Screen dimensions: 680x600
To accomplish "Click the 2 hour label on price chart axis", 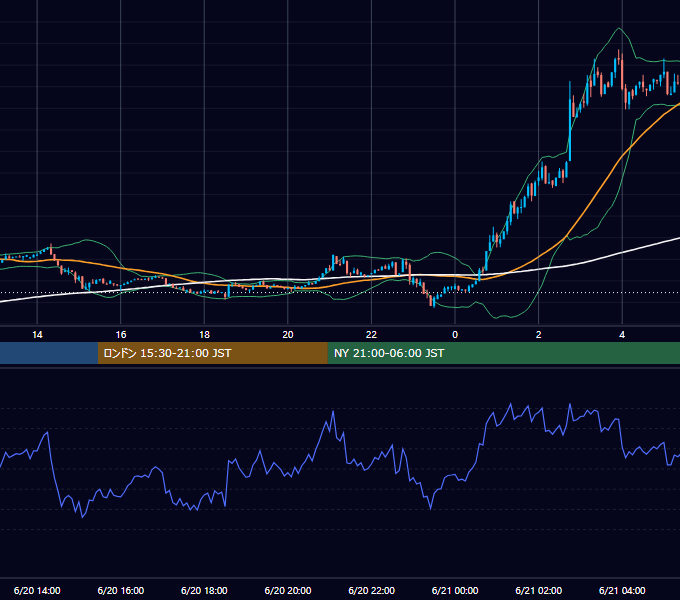I will click(539, 335).
